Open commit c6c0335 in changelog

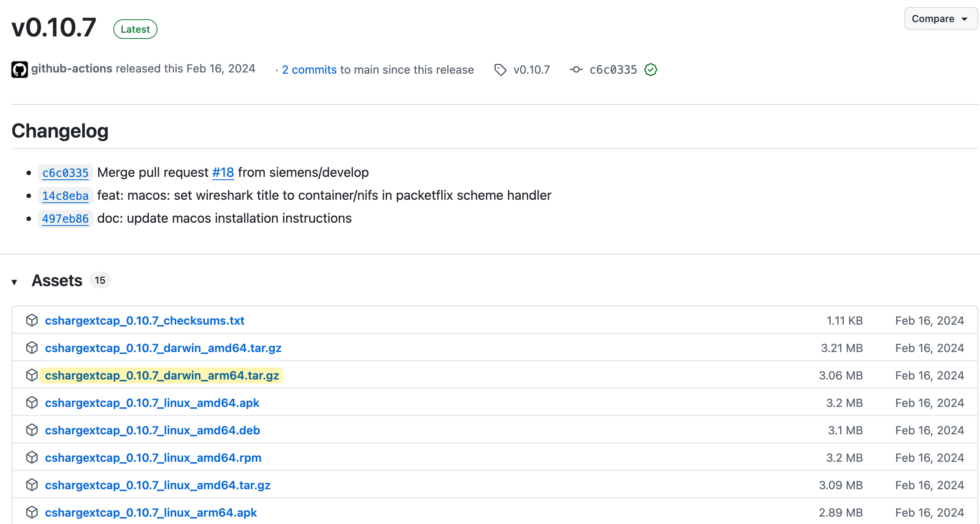pyautogui.click(x=65, y=173)
